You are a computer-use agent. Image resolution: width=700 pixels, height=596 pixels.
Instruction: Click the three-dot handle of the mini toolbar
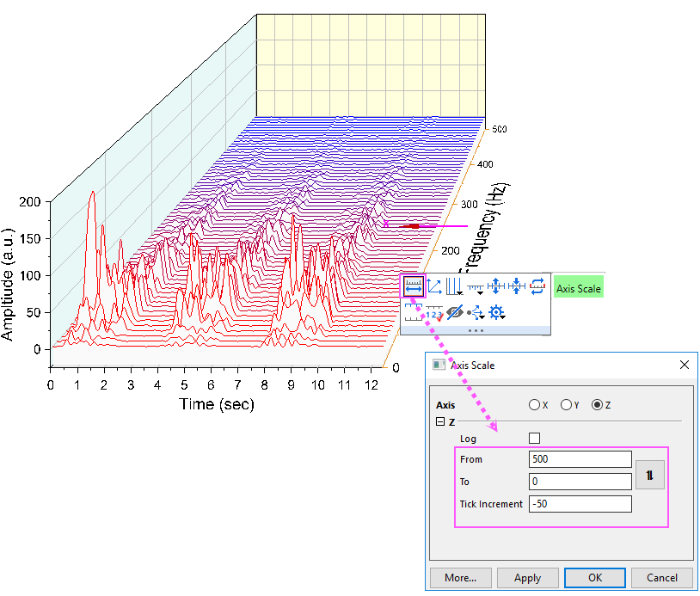476,331
